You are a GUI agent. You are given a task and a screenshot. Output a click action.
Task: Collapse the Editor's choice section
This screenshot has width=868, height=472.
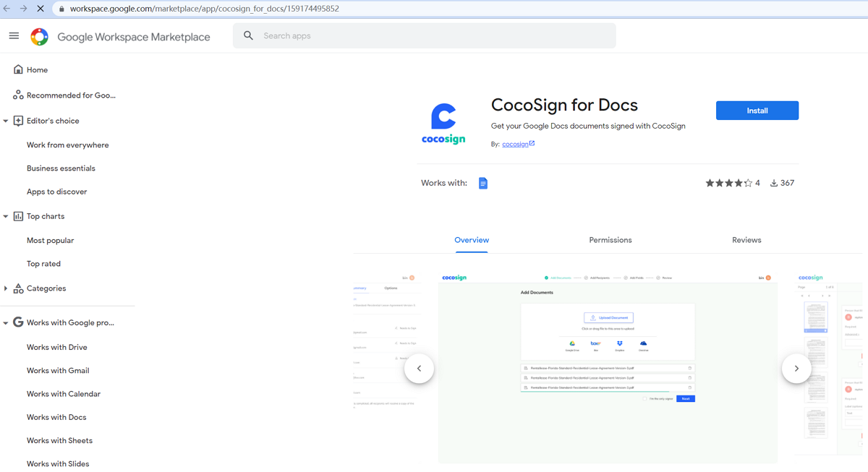click(x=6, y=121)
